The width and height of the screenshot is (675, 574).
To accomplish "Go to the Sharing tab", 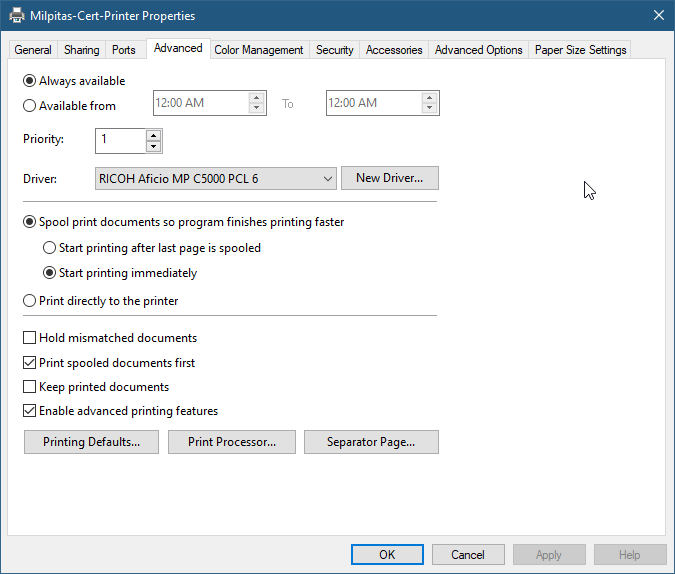I will (x=82, y=50).
